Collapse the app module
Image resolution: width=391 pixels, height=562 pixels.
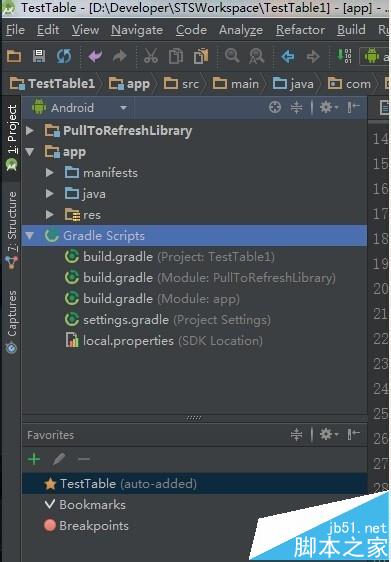[x=30, y=152]
